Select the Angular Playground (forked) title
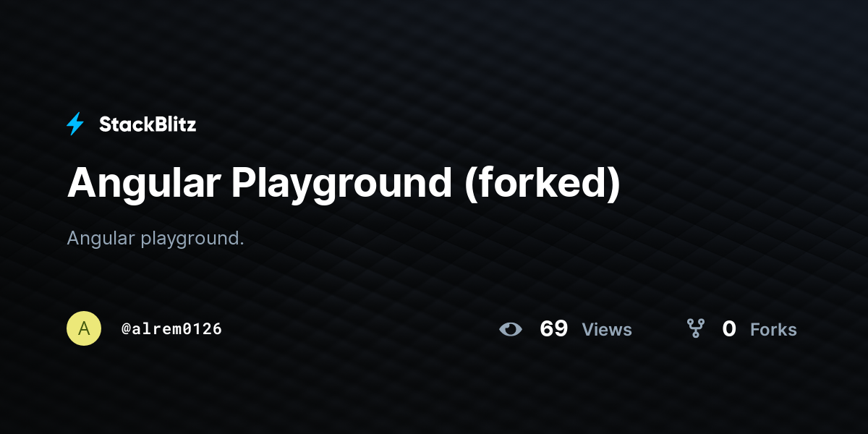Screen dimensions: 868x434 [x=344, y=184]
